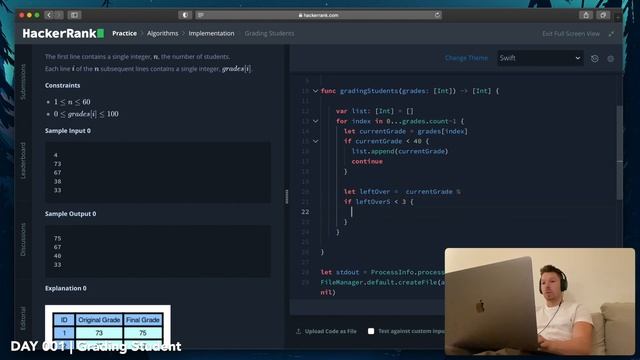Click the Final Grade table header
The height and width of the screenshot is (360, 640).
143,320
